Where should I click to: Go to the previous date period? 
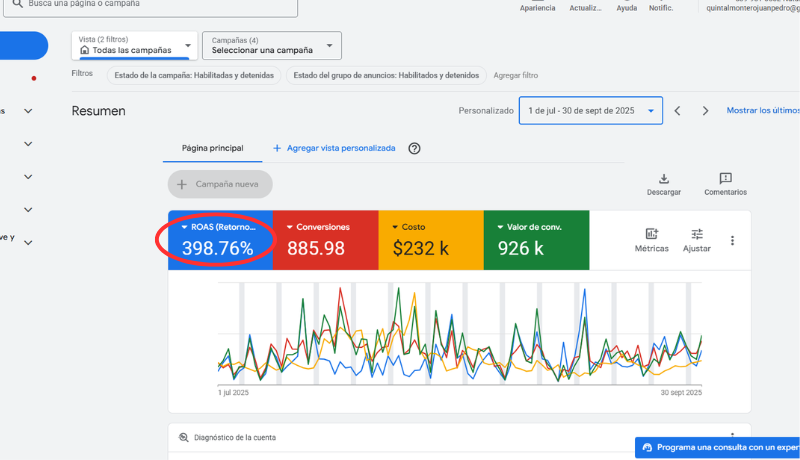pos(678,111)
